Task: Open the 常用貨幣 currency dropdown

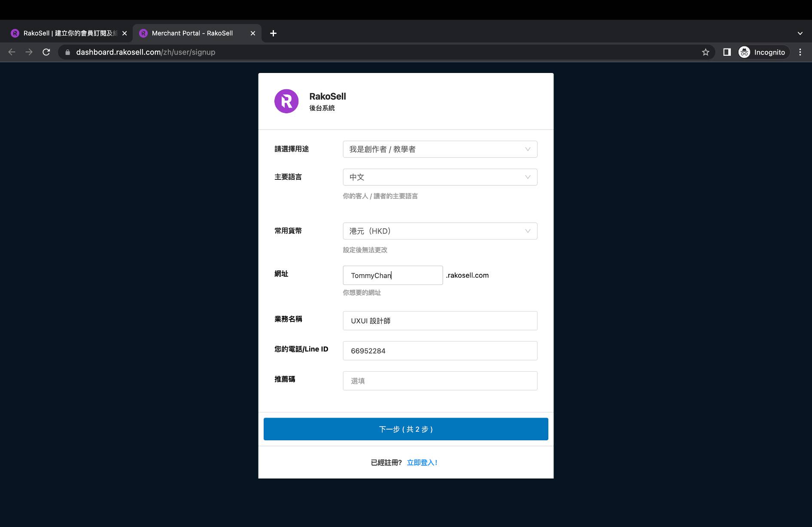Action: [x=440, y=231]
